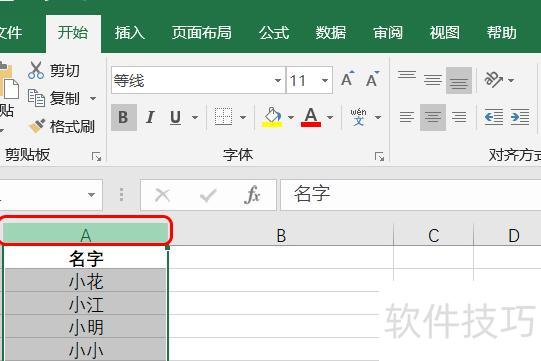Click the confirm checkmark in formula bar
The height and width of the screenshot is (361, 541).
coord(208,195)
